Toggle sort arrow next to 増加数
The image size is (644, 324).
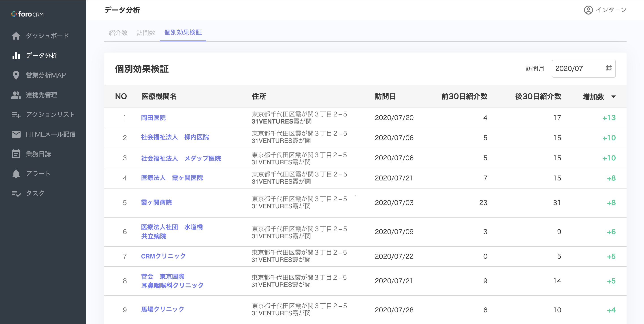point(614,97)
